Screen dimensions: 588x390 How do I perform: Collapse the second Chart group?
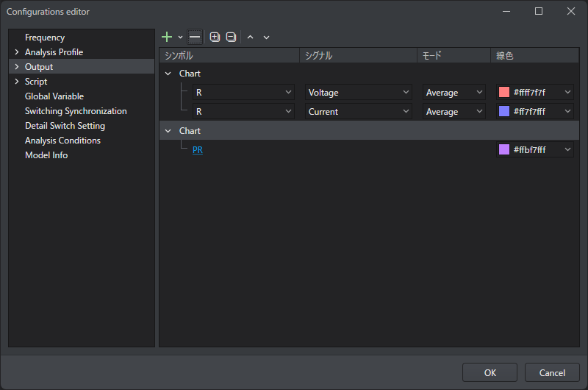[168, 131]
